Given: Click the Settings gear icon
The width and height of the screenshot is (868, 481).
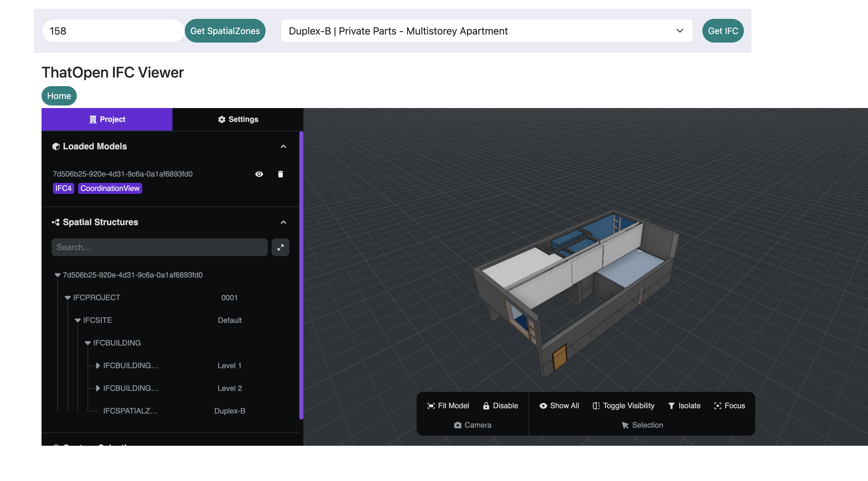Looking at the screenshot, I should (x=221, y=119).
